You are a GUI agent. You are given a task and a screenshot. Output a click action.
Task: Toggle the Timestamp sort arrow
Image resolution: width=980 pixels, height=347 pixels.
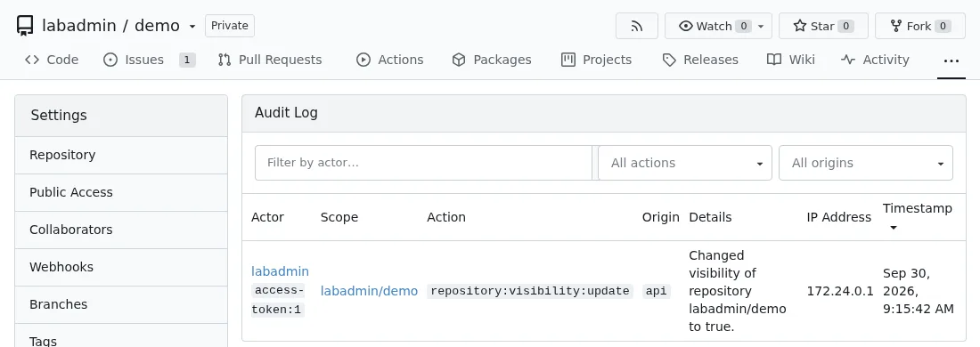coord(893,228)
